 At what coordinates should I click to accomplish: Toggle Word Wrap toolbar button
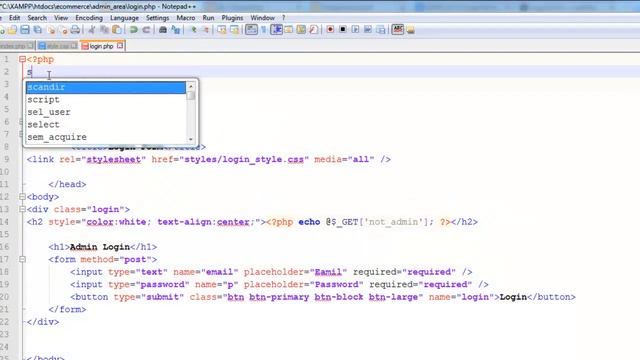[x=251, y=29]
